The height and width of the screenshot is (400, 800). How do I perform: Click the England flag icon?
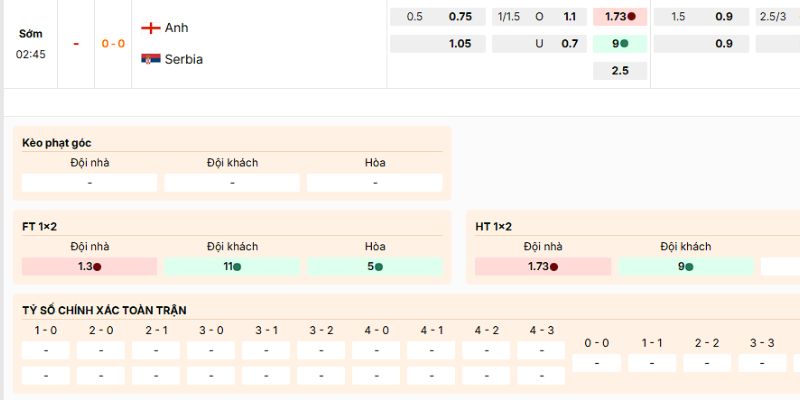coord(151,27)
